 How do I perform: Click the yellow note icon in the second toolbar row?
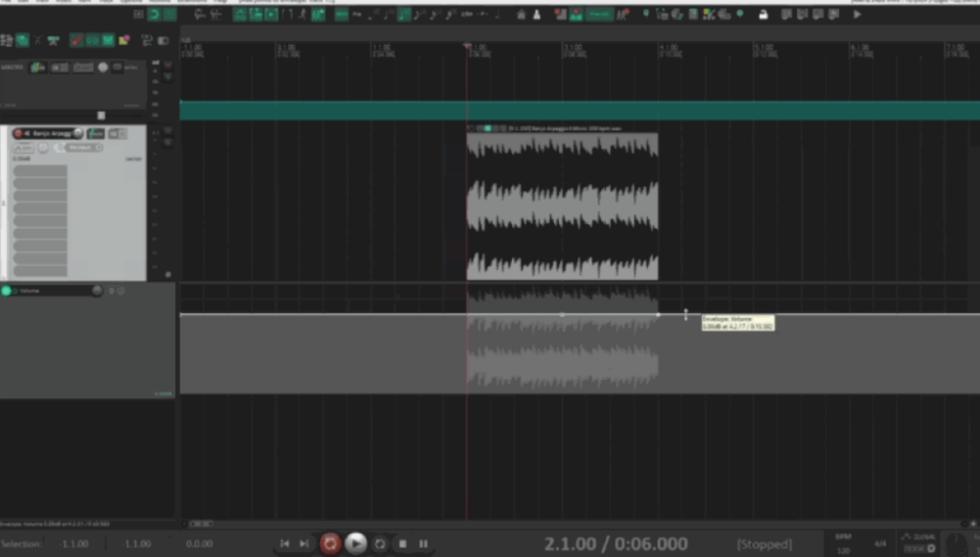[123, 40]
